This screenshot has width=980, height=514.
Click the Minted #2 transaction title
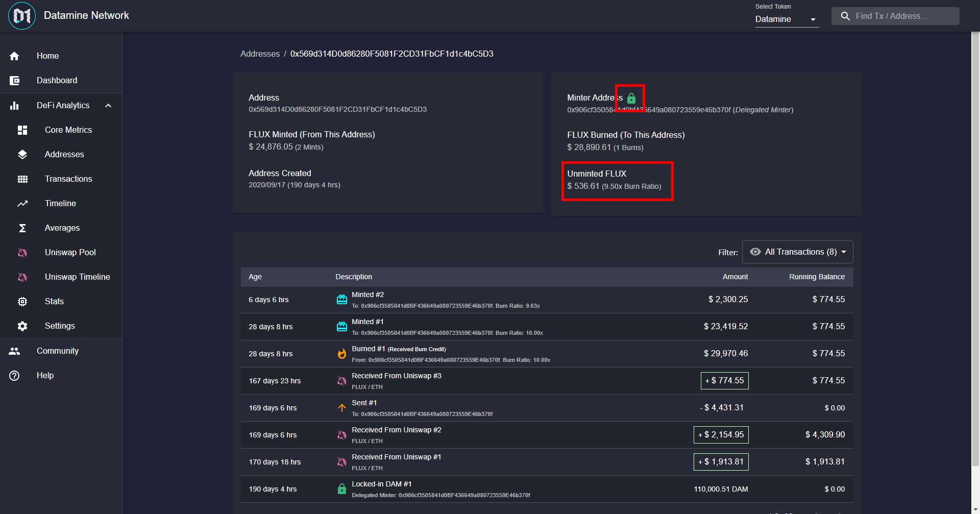click(x=367, y=295)
